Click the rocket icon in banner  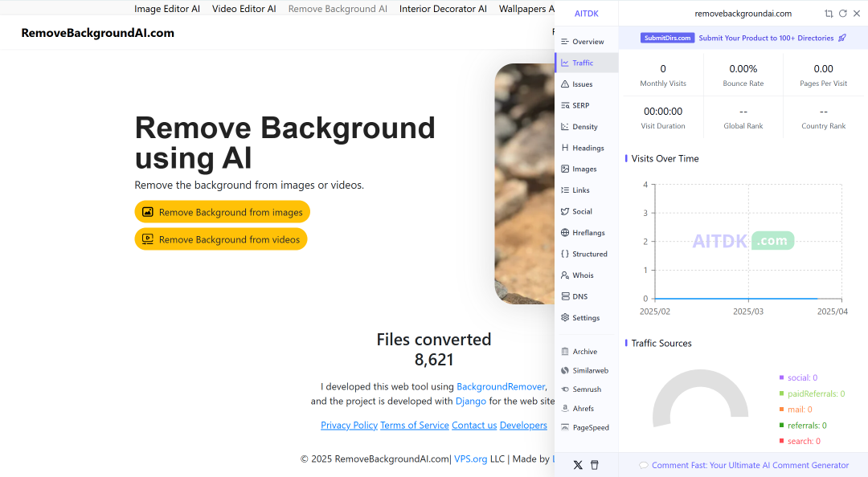click(842, 38)
